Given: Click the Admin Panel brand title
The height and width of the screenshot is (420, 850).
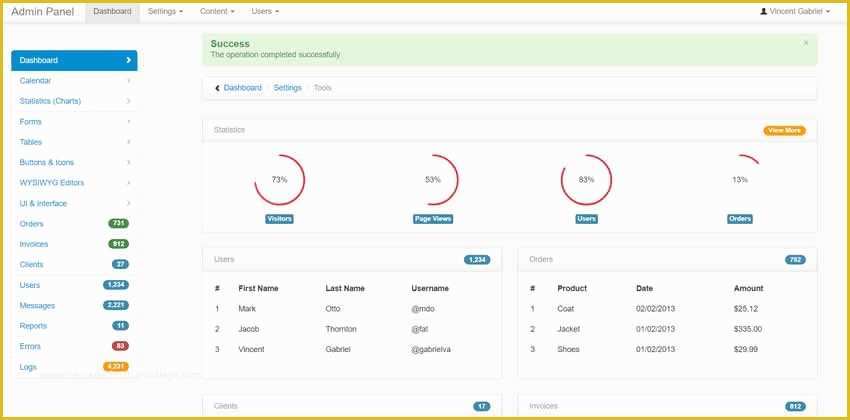Looking at the screenshot, I should click(42, 11).
